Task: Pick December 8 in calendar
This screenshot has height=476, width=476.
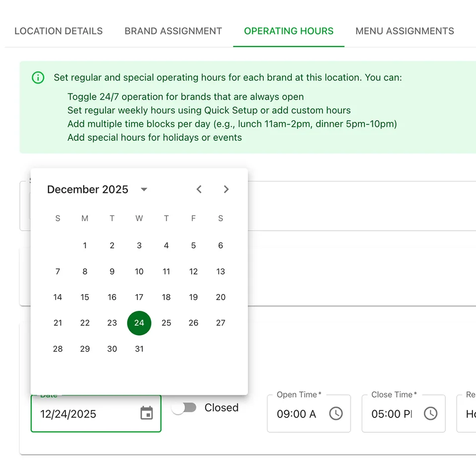Action: tap(85, 271)
